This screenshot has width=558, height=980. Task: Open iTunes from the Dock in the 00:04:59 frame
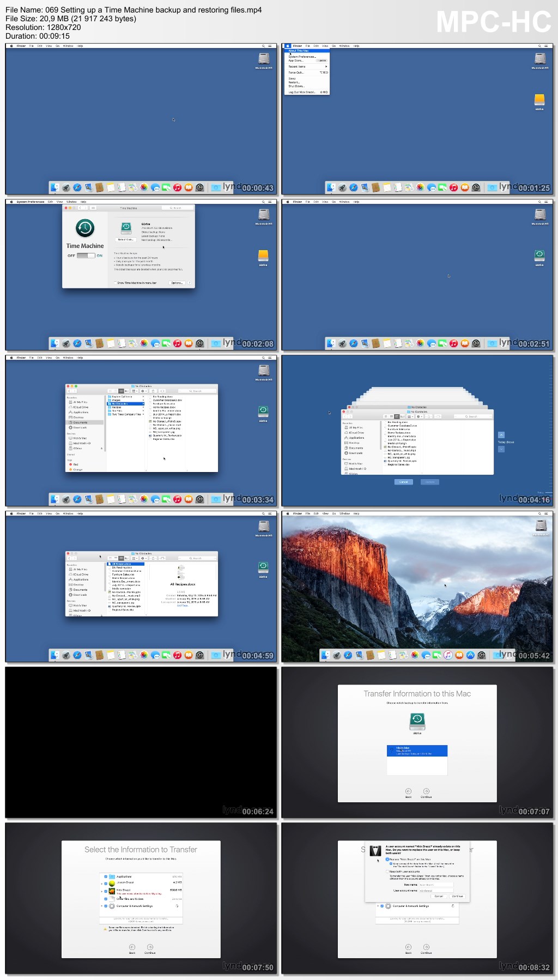177,655
